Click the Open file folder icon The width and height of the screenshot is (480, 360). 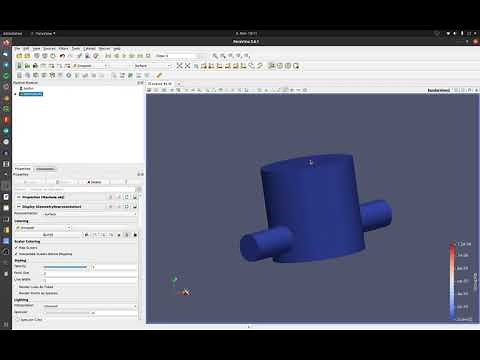click(x=19, y=56)
